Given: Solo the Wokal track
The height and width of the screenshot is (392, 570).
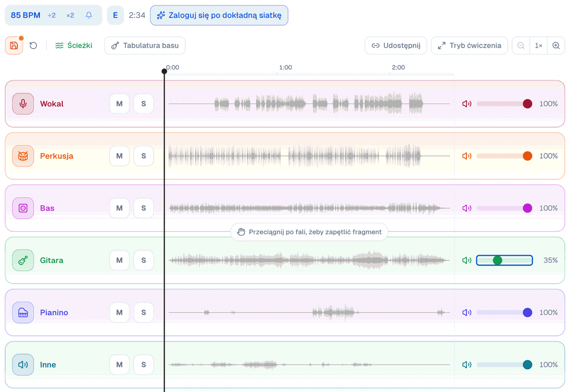Looking at the screenshot, I should (143, 104).
